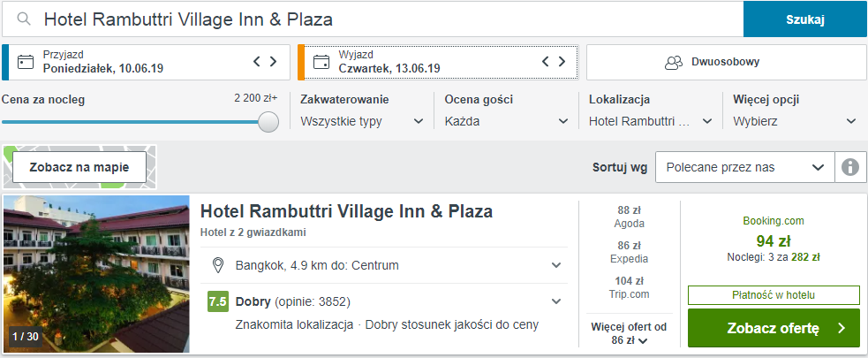Image resolution: width=868 pixels, height=358 pixels.
Task: Click Płatność w hotelu label
Action: pos(774,295)
